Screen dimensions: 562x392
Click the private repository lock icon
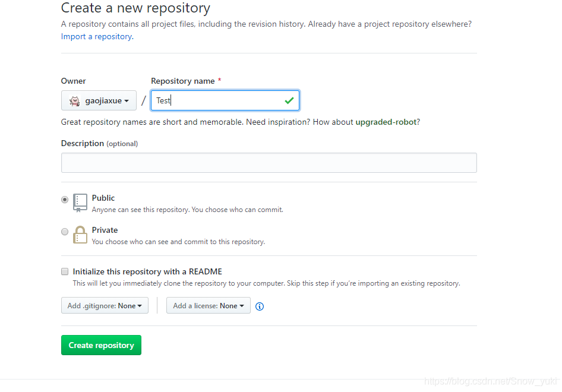[x=80, y=235]
